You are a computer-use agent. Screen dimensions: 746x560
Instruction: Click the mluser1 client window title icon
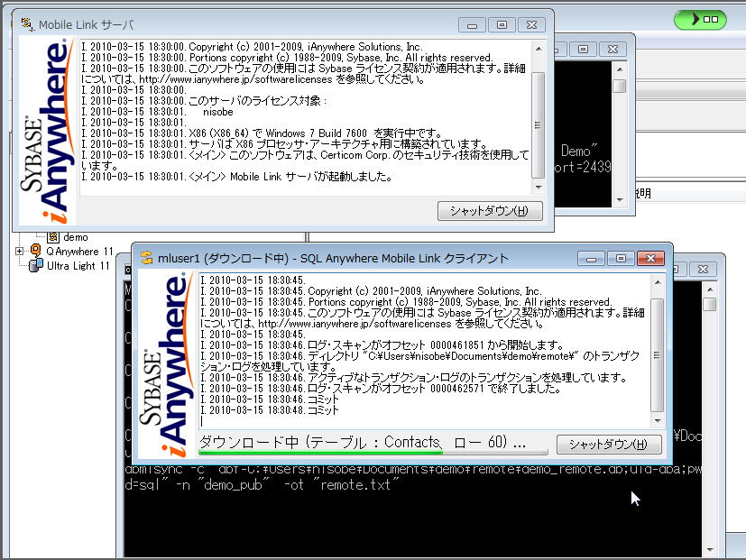[145, 259]
